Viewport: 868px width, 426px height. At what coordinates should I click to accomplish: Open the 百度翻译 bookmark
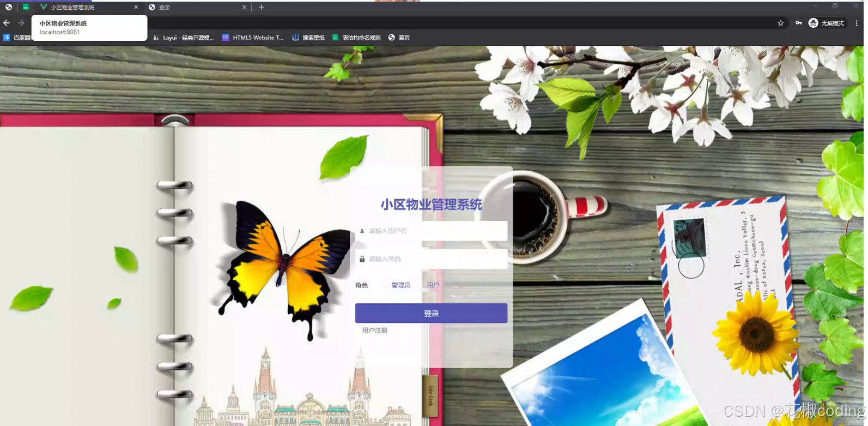[x=17, y=38]
